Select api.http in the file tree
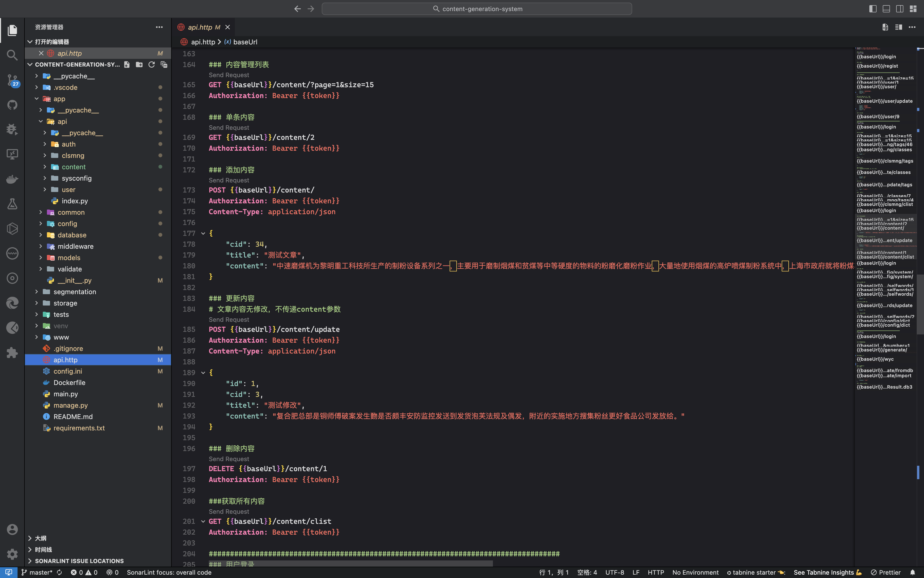924x578 pixels. click(98, 360)
